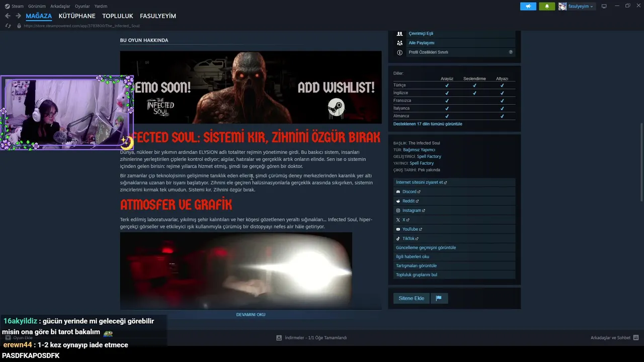
Task: Click the Demo Soon banner image
Action: click(251, 87)
